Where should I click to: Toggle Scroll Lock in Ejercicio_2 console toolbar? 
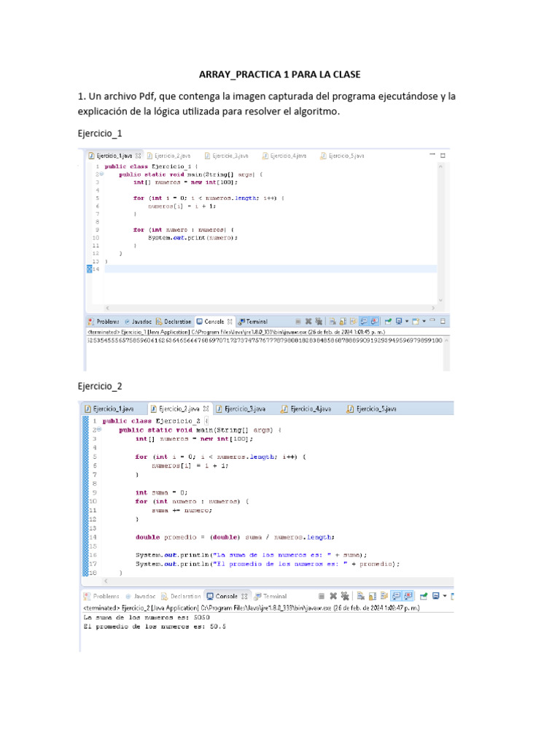tap(373, 597)
